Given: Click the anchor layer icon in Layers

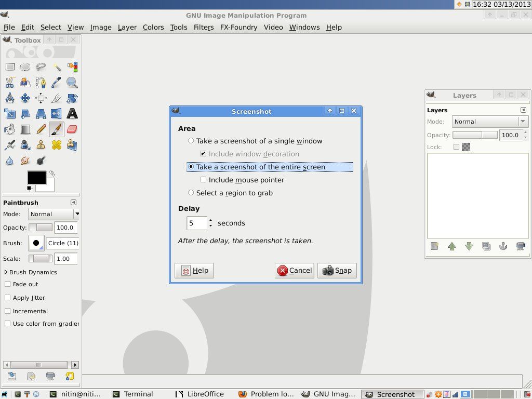Looking at the screenshot, I should (x=503, y=246).
